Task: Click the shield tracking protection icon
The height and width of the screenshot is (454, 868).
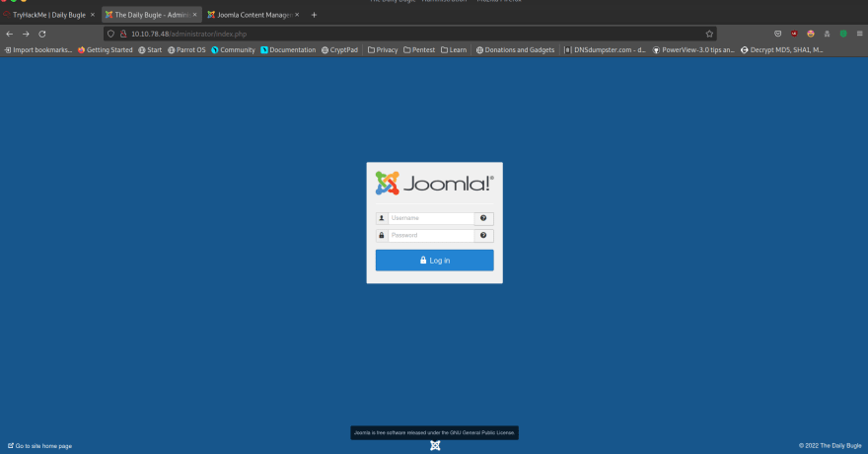Action: [x=110, y=34]
